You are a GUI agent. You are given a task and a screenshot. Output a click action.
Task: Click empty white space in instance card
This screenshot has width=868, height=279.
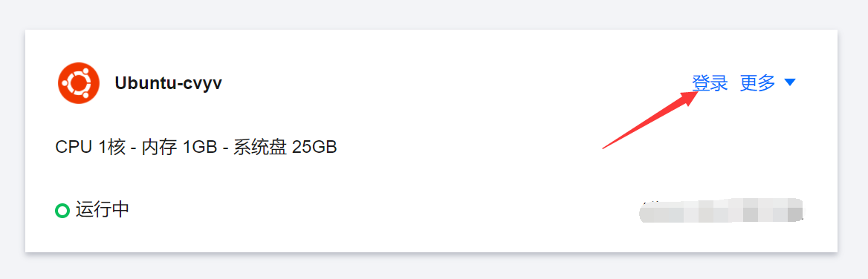(443, 183)
